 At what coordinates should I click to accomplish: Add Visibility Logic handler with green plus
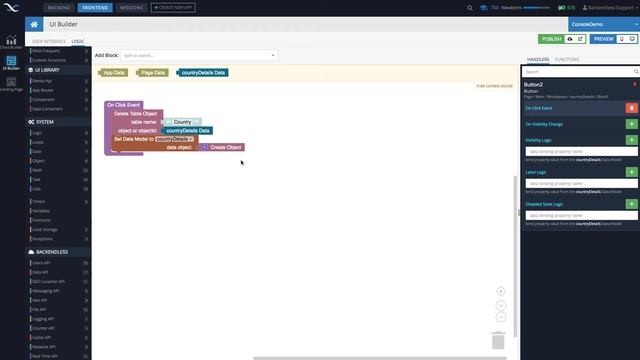631,140
